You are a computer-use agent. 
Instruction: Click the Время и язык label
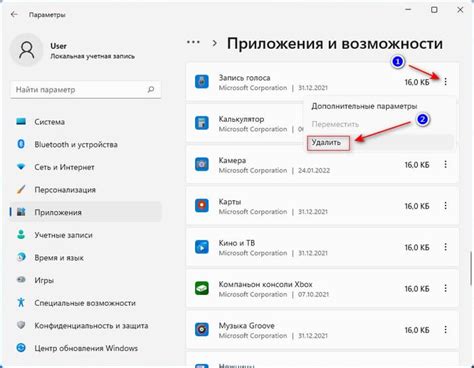(59, 258)
